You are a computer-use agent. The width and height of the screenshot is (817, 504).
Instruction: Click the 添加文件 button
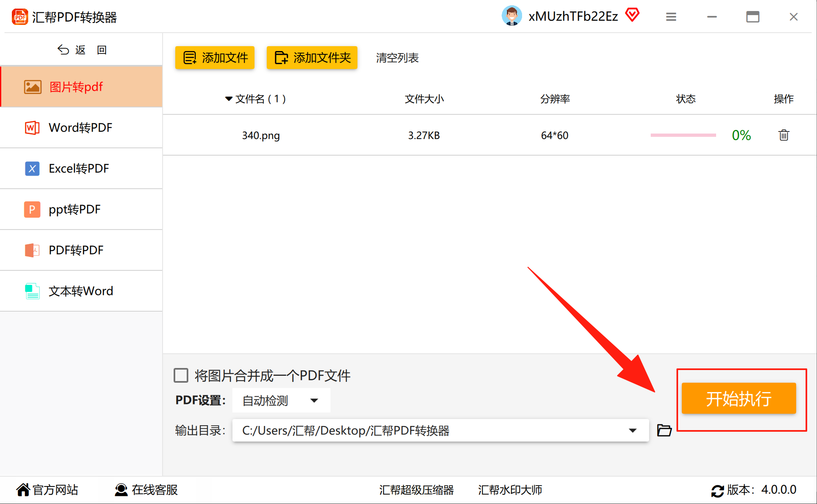click(x=215, y=58)
